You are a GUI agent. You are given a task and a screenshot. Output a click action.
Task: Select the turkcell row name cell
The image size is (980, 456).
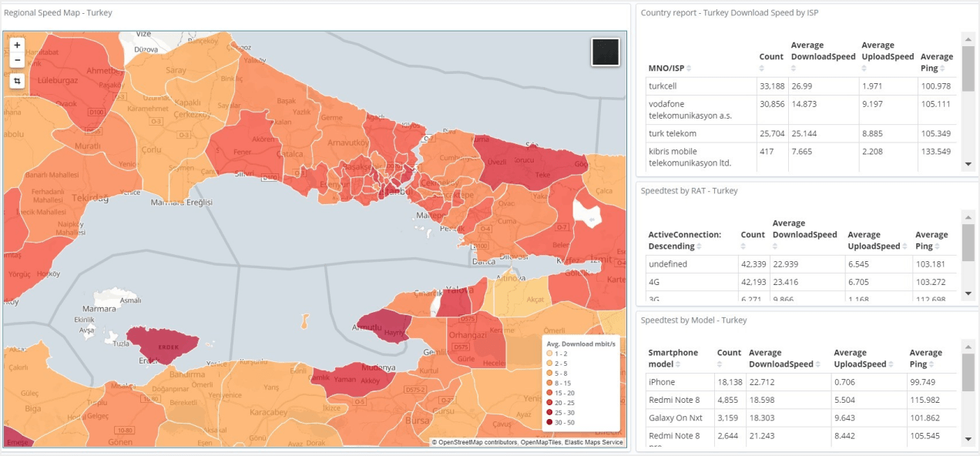point(700,86)
